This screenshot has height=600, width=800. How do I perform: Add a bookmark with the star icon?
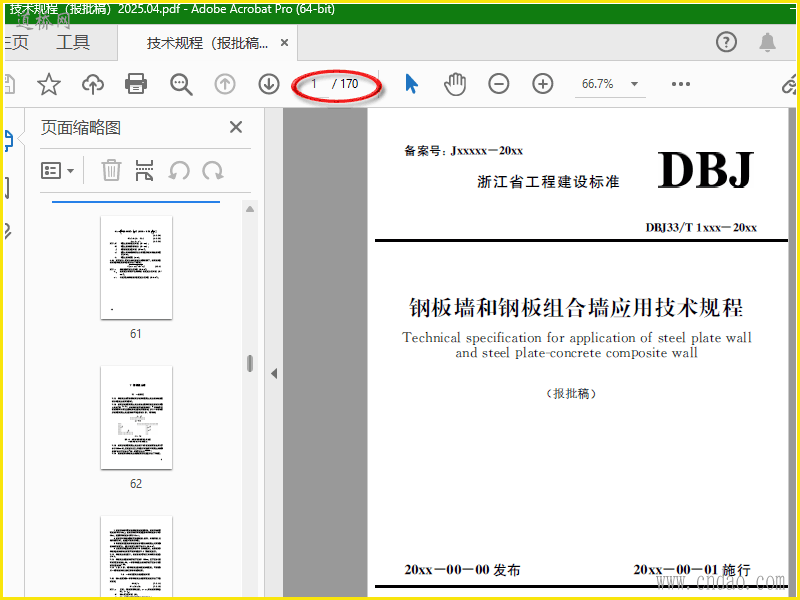pyautogui.click(x=49, y=84)
